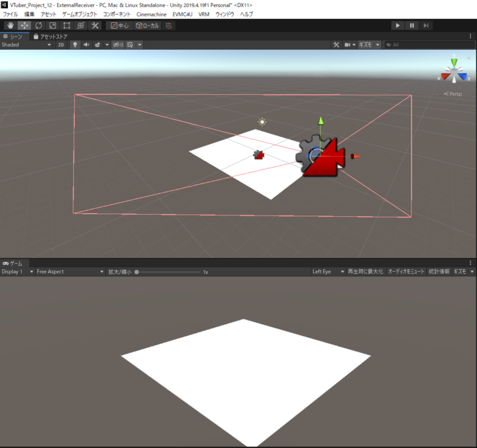This screenshot has width=477, height=448.
Task: Toggle 2D view mode in the scene
Action: [x=61, y=45]
